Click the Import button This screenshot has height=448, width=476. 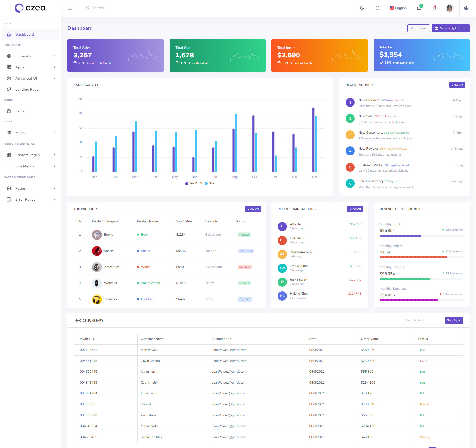tap(418, 28)
